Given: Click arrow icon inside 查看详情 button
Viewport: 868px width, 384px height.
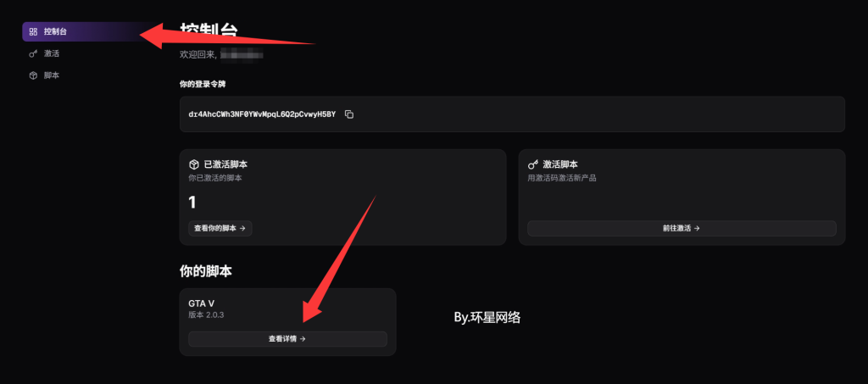Looking at the screenshot, I should click(303, 339).
